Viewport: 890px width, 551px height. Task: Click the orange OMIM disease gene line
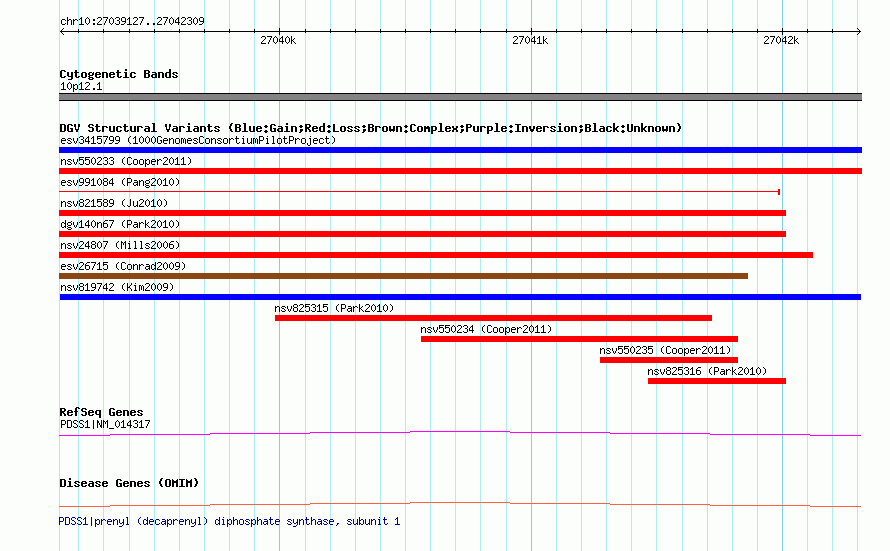(460, 504)
